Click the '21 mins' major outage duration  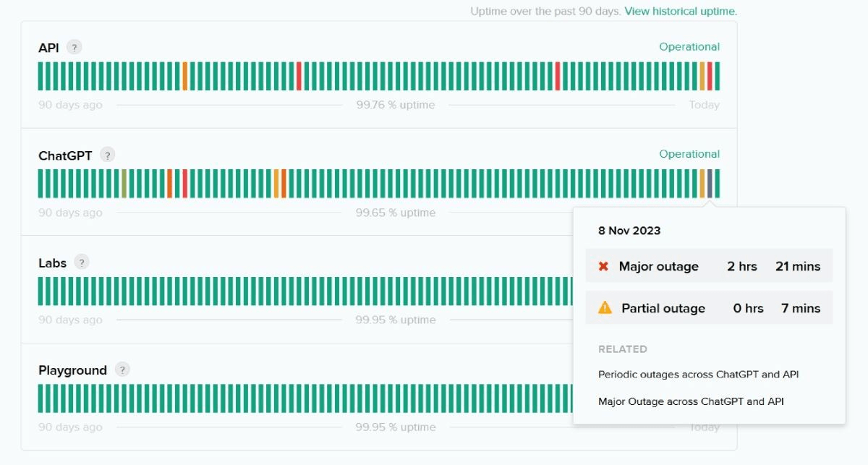tap(798, 266)
